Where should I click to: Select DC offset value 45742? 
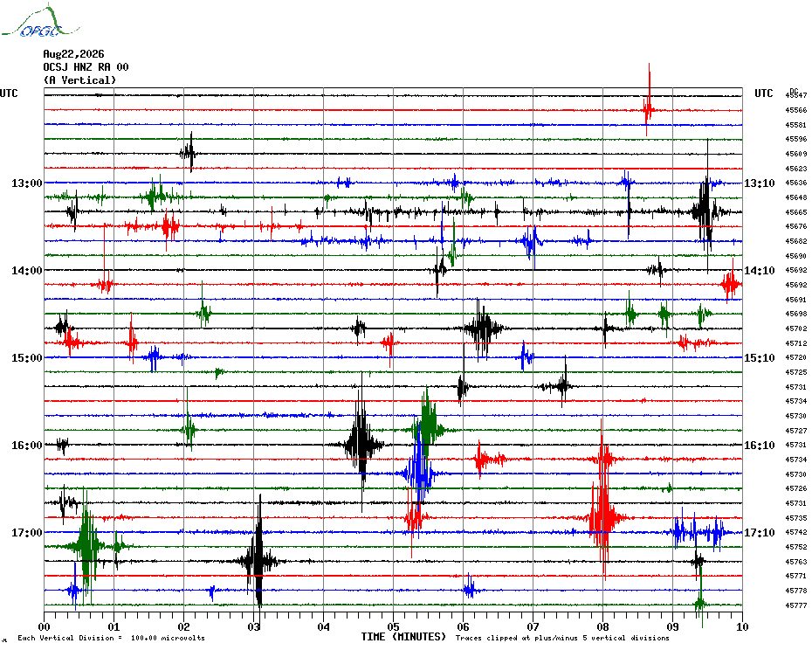[796, 532]
